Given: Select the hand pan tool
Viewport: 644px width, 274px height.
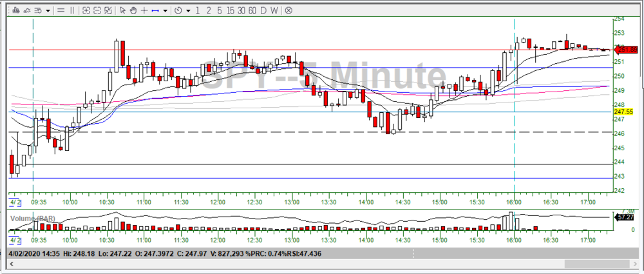Looking at the screenshot, I should click(x=133, y=10).
